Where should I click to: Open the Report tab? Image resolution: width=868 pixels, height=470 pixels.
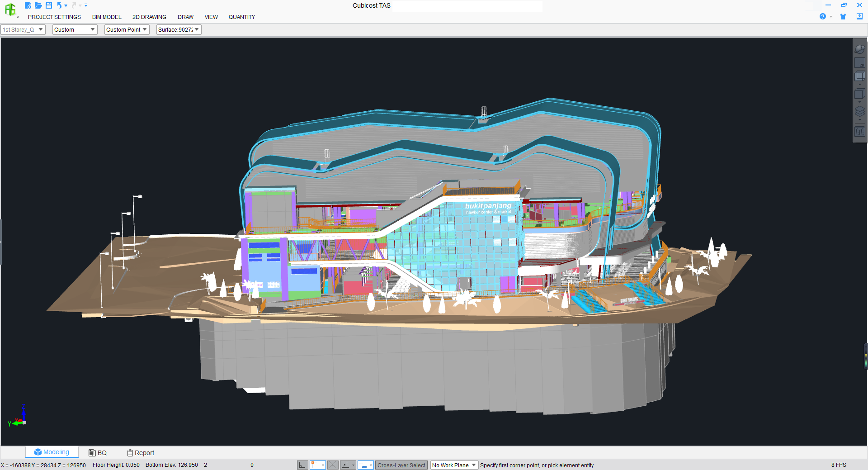click(x=141, y=453)
